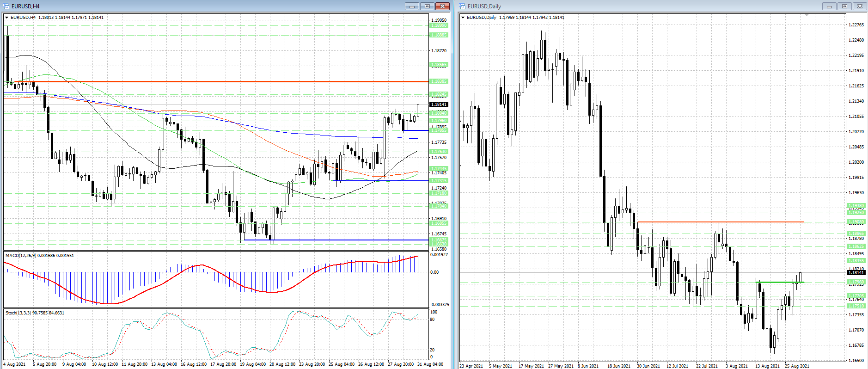Close the EURUSD,H4 chart window
Image resolution: width=868 pixels, height=369 pixels.
coord(442,6)
